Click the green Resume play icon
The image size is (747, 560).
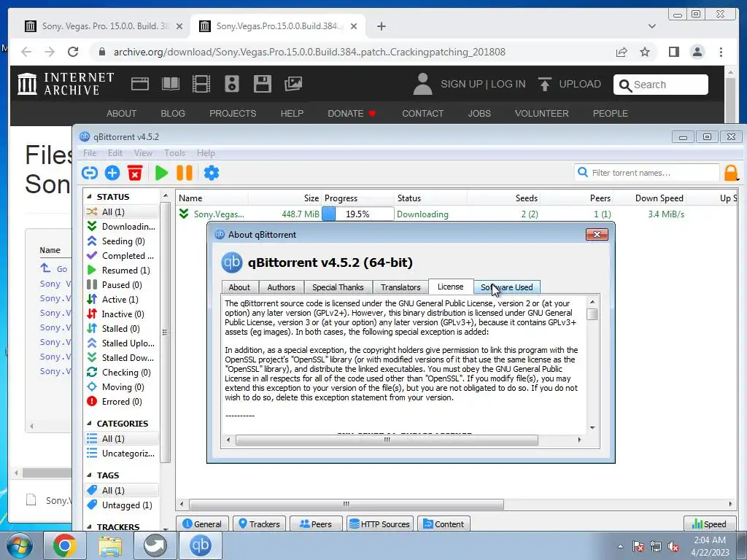(x=161, y=173)
